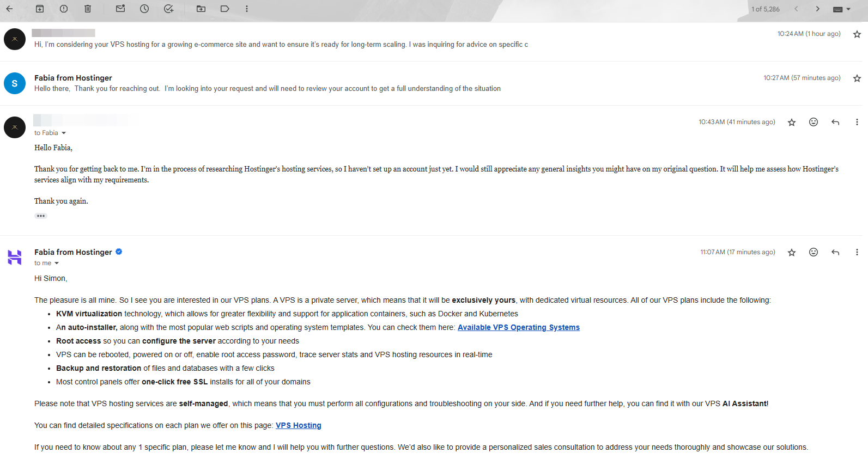Image resolution: width=868 pixels, height=459 pixels.
Task: Archive this email conversation
Action: click(x=39, y=9)
